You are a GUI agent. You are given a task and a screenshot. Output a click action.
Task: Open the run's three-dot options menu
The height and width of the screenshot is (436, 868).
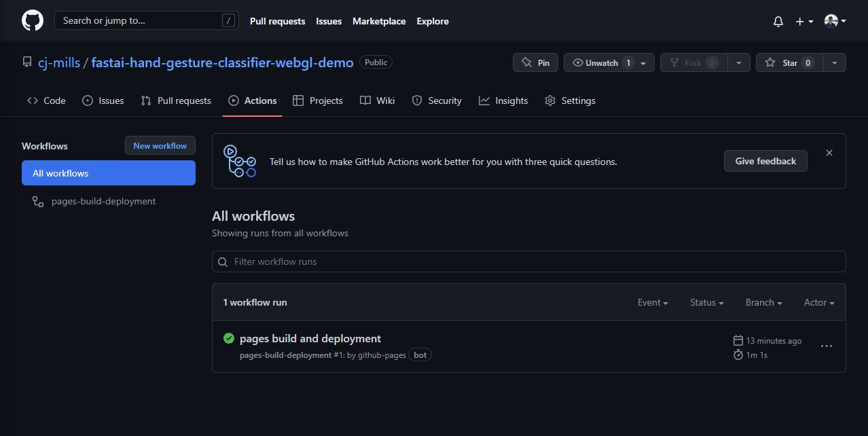[x=826, y=346]
